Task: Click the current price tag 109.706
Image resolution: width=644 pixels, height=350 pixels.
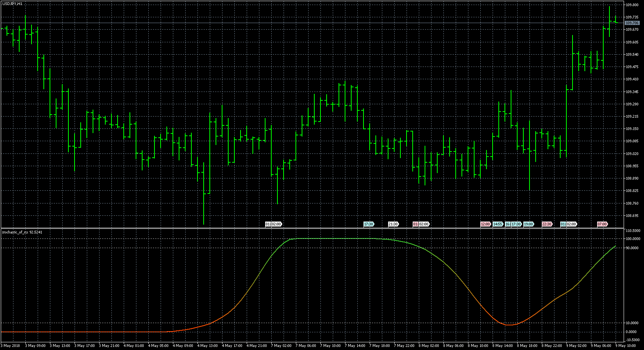Action: pos(632,23)
